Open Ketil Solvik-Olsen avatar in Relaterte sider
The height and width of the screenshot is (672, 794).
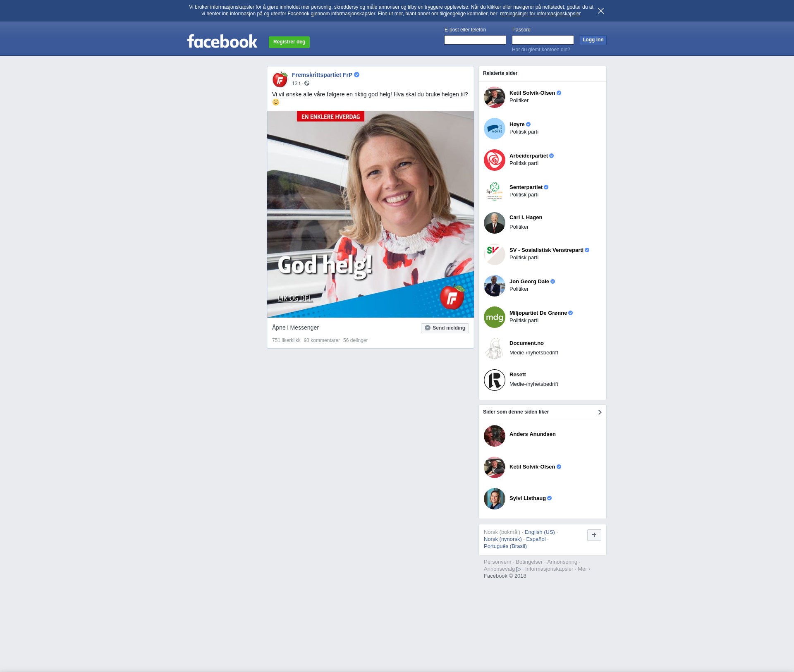tap(495, 97)
